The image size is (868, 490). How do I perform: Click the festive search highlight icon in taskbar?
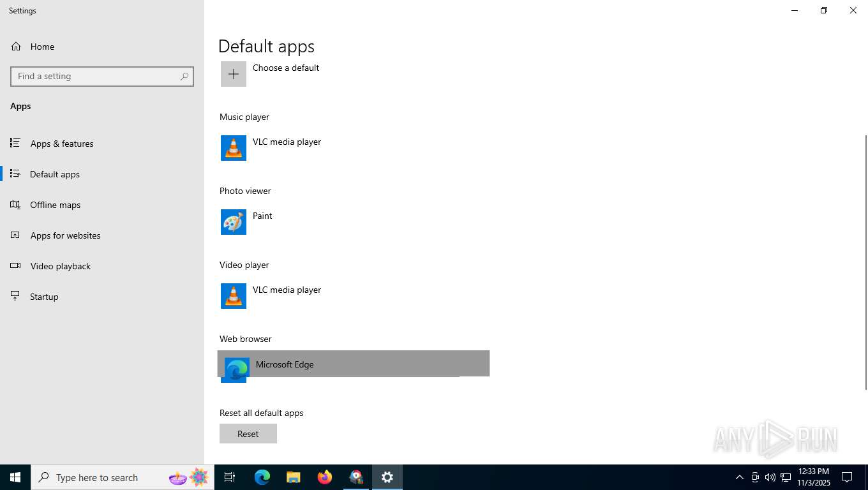pyautogui.click(x=189, y=477)
